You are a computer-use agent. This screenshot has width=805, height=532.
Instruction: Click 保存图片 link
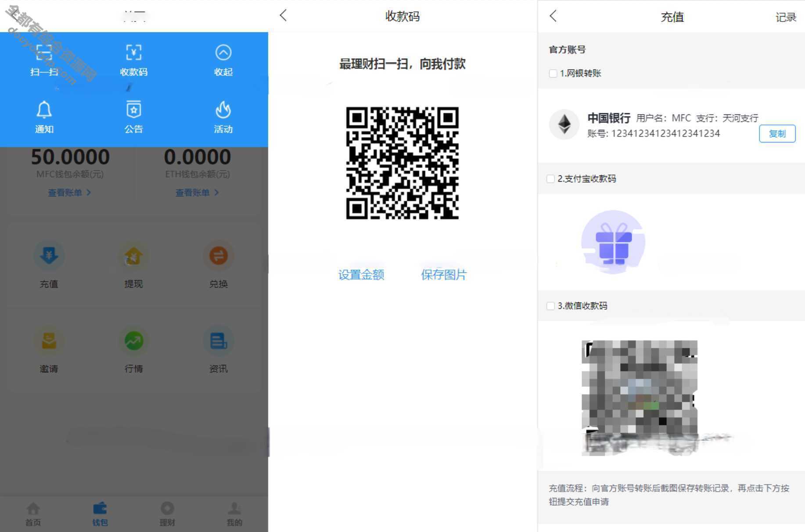(x=444, y=275)
